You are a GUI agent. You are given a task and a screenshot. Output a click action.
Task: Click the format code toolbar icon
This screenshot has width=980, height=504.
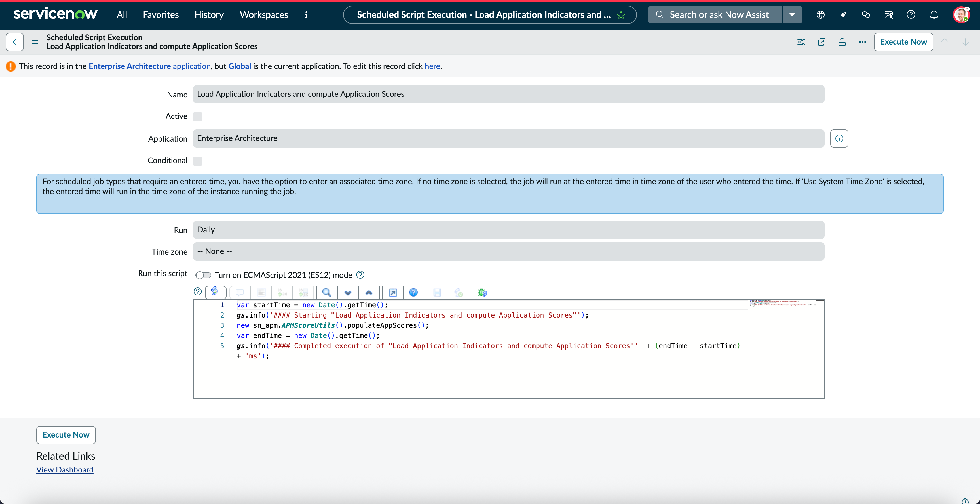[x=261, y=292]
